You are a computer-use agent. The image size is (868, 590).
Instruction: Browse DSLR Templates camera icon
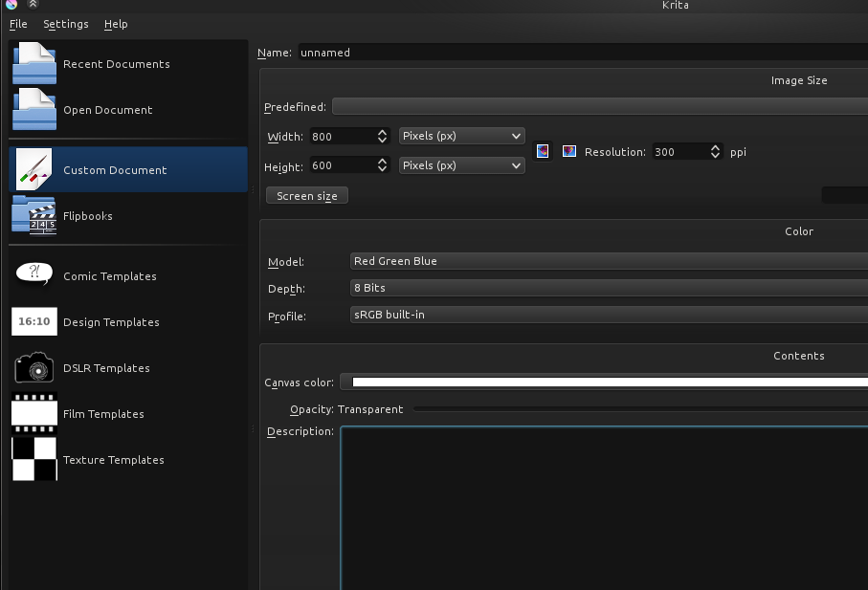point(34,367)
